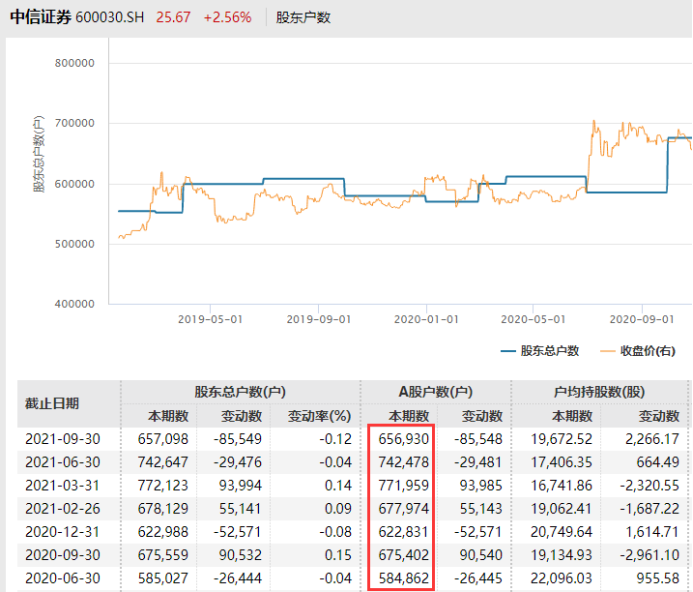Viewport: 693px width, 592px height.
Task: Click the A股户数(户) column group header
Action: (x=435, y=392)
